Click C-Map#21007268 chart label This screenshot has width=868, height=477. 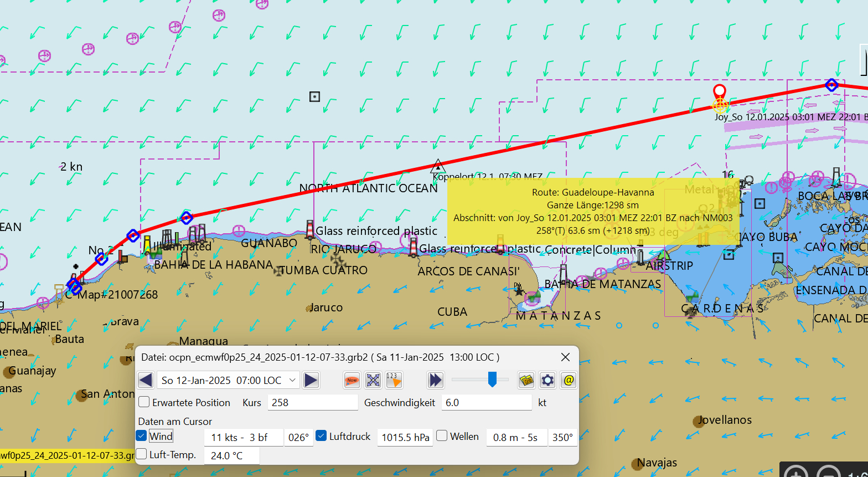tap(111, 295)
